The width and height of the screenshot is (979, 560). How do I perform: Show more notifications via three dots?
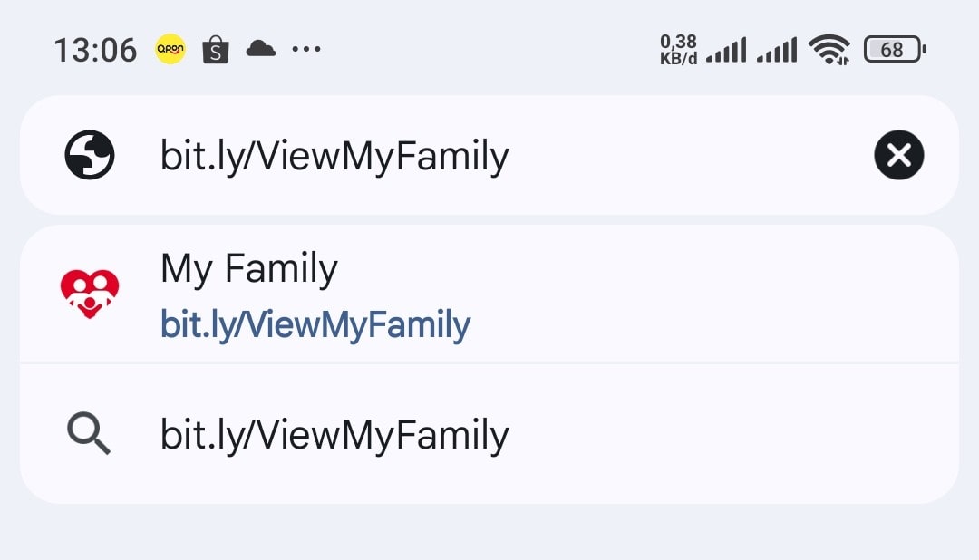tap(306, 49)
